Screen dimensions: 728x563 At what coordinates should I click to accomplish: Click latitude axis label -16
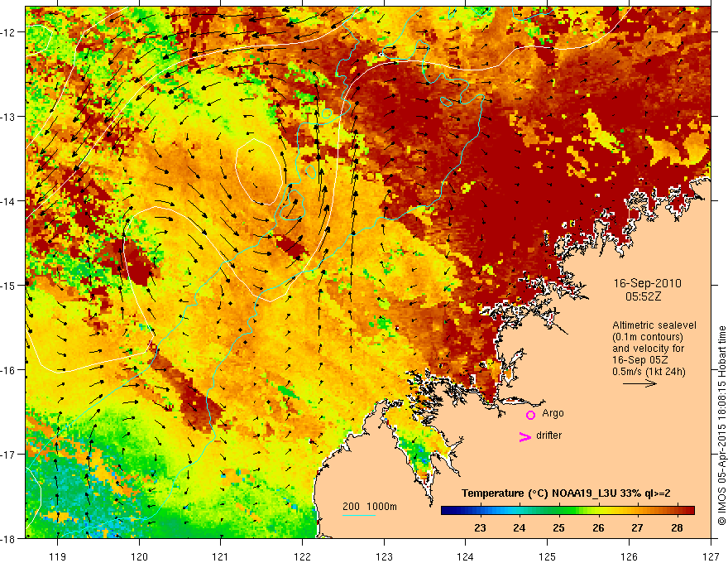click(9, 370)
